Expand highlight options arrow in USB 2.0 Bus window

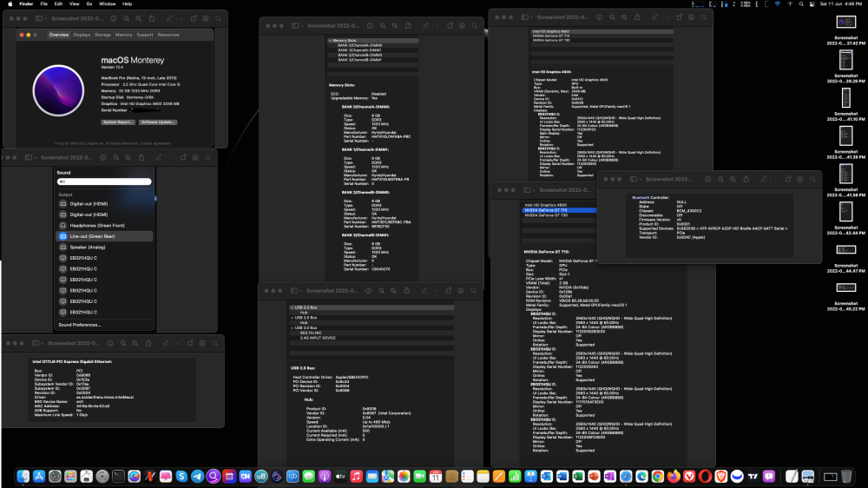437,291
